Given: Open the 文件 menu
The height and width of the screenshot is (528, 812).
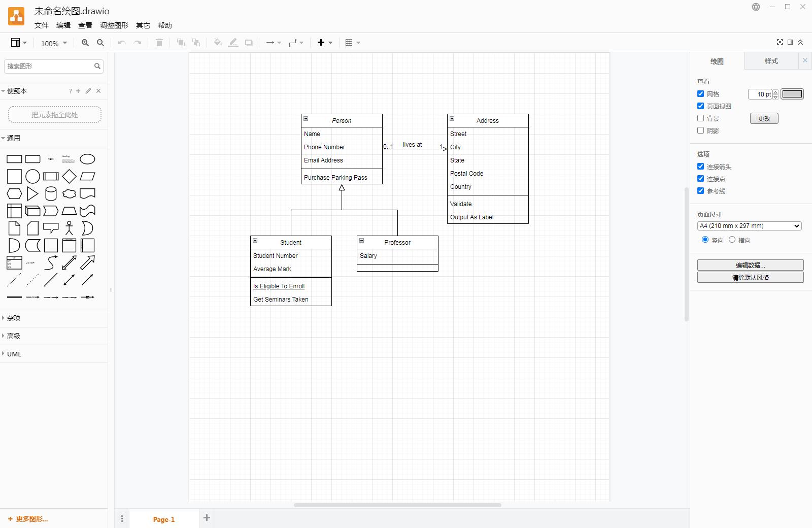Looking at the screenshot, I should tap(41, 25).
